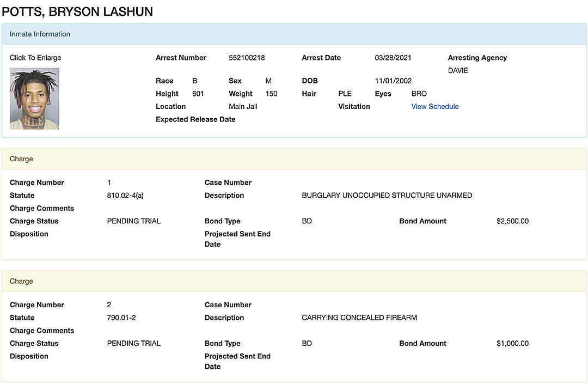
Task: Click the DOB value 11/01/2002
Action: coord(393,81)
